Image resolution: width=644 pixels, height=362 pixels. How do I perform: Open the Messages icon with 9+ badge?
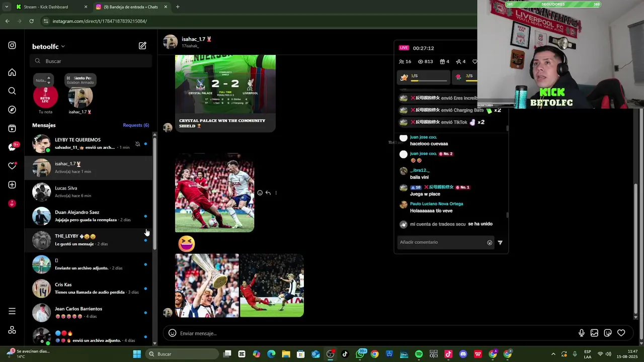(12, 147)
